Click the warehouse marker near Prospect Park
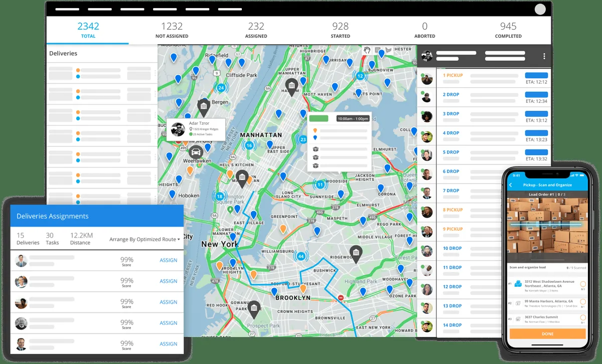 254,309
